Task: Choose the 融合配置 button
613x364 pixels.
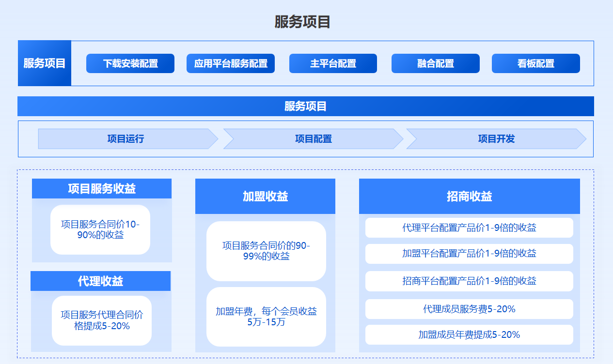Action: [436, 63]
